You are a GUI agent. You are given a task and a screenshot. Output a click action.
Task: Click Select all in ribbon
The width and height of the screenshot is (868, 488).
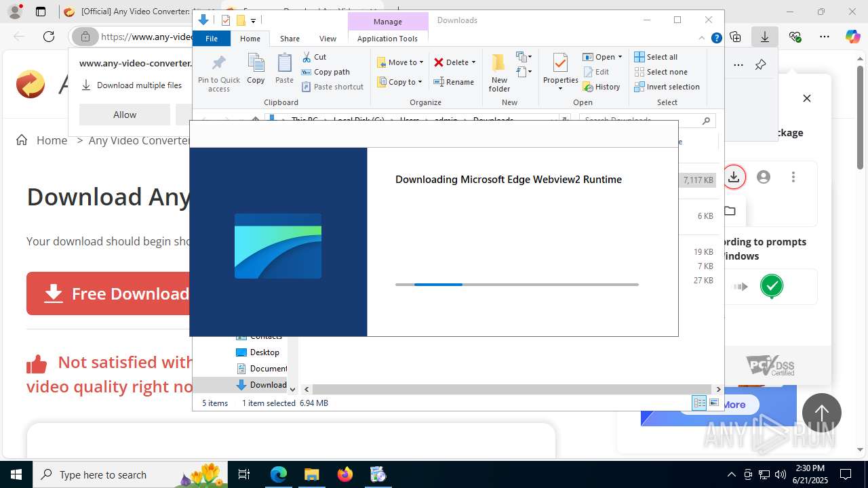tap(656, 57)
